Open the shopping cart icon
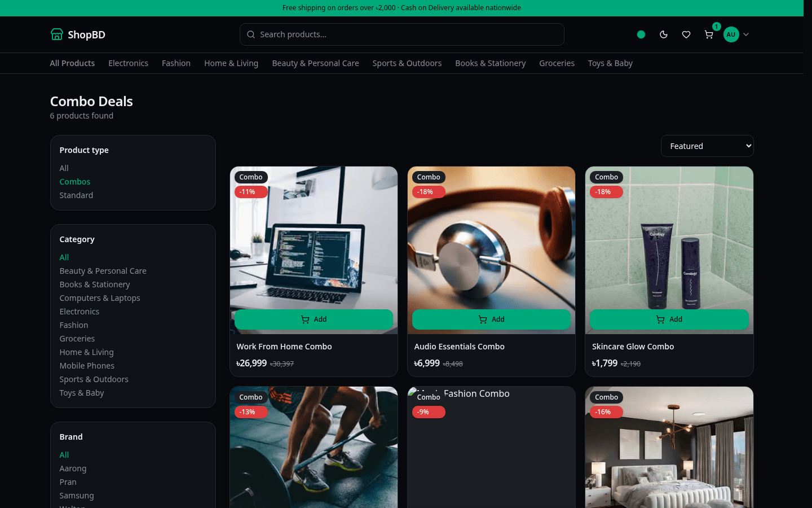This screenshot has width=812, height=508. 709,34
